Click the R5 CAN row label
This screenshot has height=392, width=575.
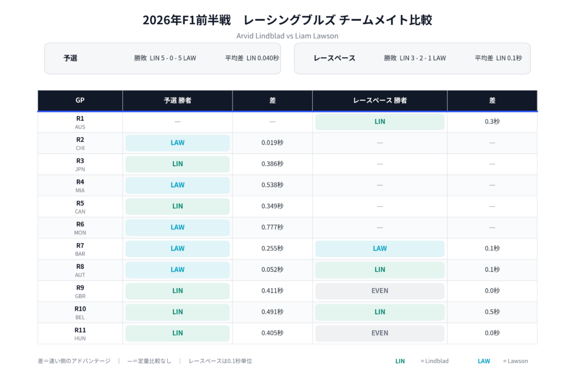pyautogui.click(x=80, y=207)
